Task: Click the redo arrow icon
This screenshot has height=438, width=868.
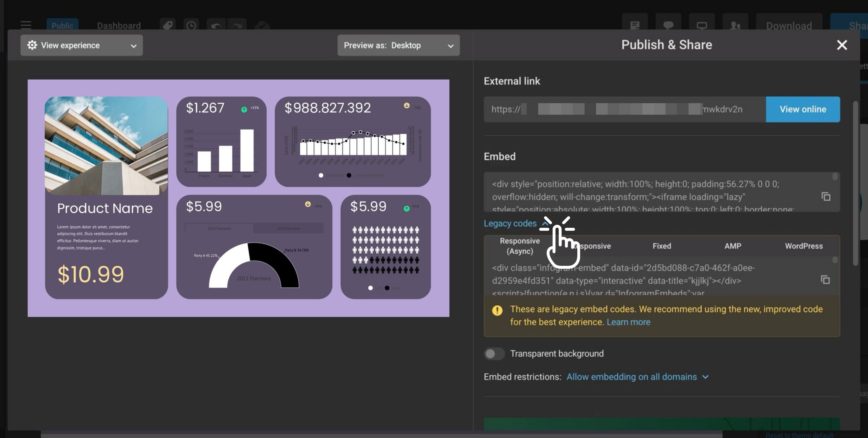Action: pyautogui.click(x=237, y=26)
